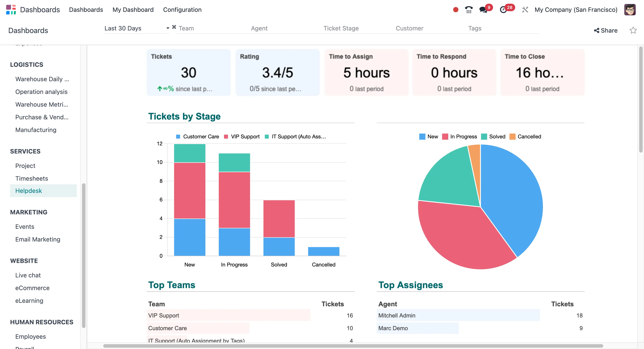This screenshot has height=349, width=644.
Task: Click the Rating 3.4/5 KPI card
Action: pos(278,72)
